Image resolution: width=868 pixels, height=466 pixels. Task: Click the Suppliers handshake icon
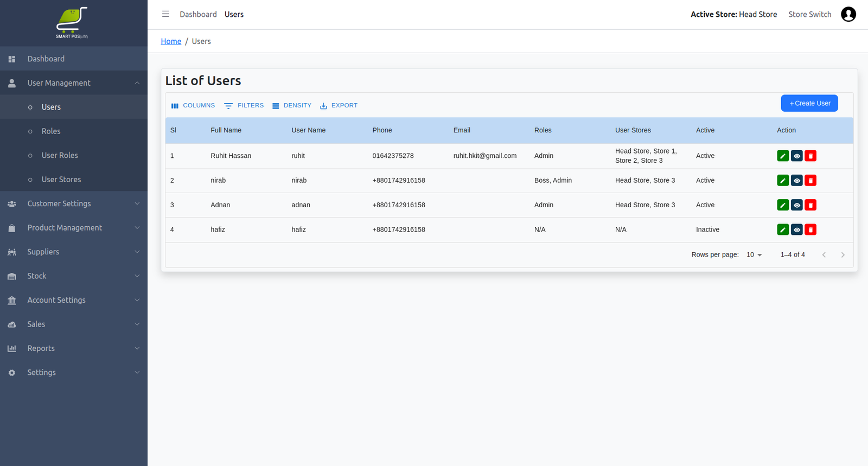(12, 252)
